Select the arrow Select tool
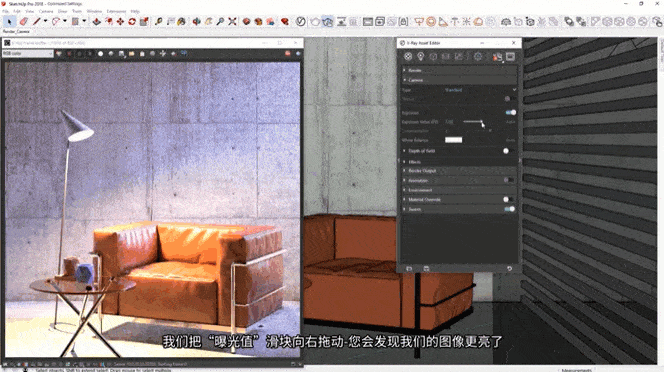 9,21
